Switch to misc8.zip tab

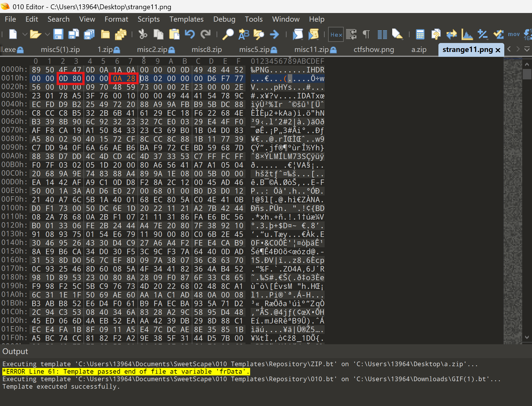(x=207, y=50)
